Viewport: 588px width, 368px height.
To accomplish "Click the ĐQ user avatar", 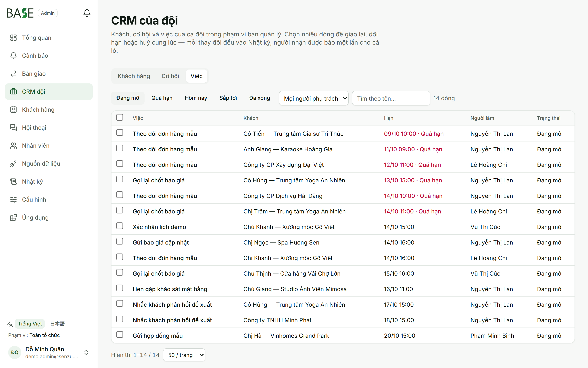I will [14, 352].
